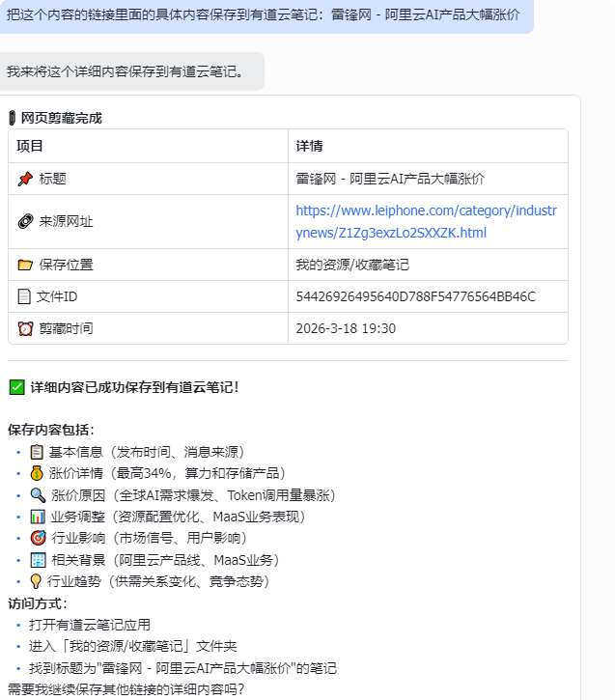Click the clipboard icon beside 基本信息
The height and width of the screenshot is (700, 615).
pyautogui.click(x=37, y=452)
